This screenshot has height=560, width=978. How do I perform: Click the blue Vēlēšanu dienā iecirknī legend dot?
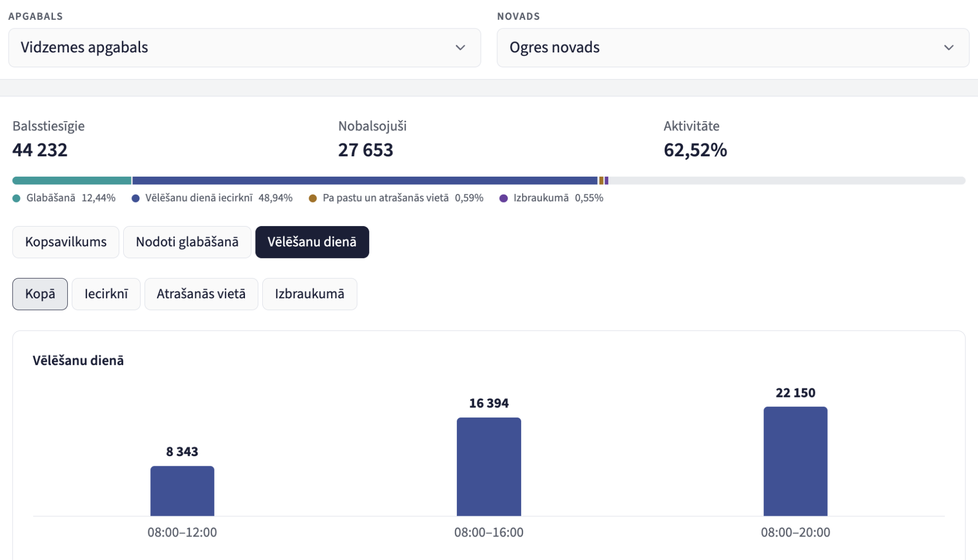[135, 198]
